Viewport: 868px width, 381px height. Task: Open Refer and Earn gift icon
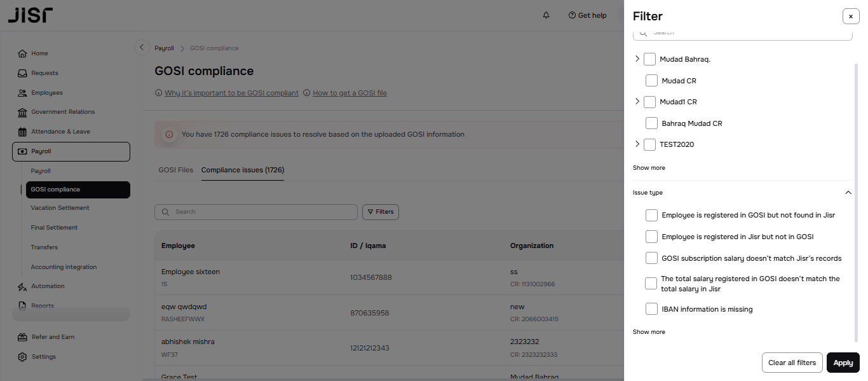click(23, 337)
